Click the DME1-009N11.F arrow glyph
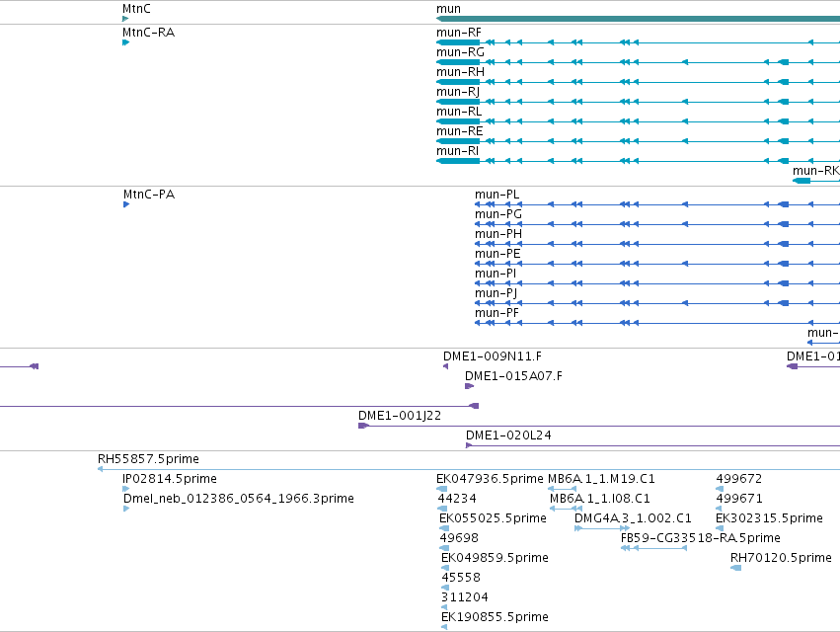840x632 pixels. pos(446,366)
